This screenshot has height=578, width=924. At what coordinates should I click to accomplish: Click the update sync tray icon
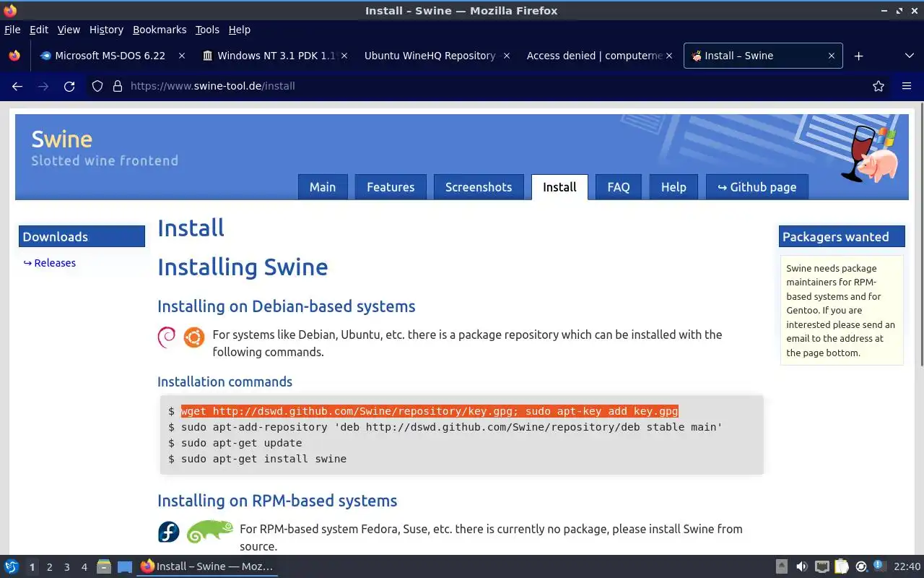pyautogui.click(x=860, y=566)
